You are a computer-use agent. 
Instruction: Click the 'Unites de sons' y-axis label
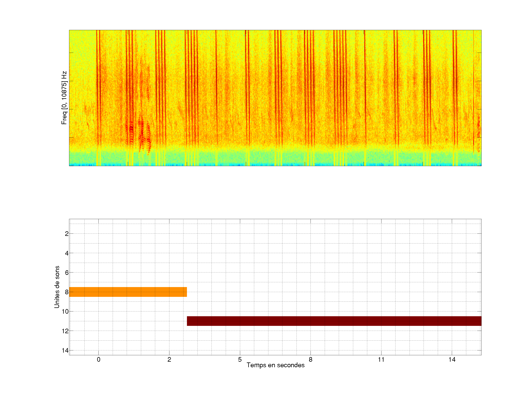57,287
